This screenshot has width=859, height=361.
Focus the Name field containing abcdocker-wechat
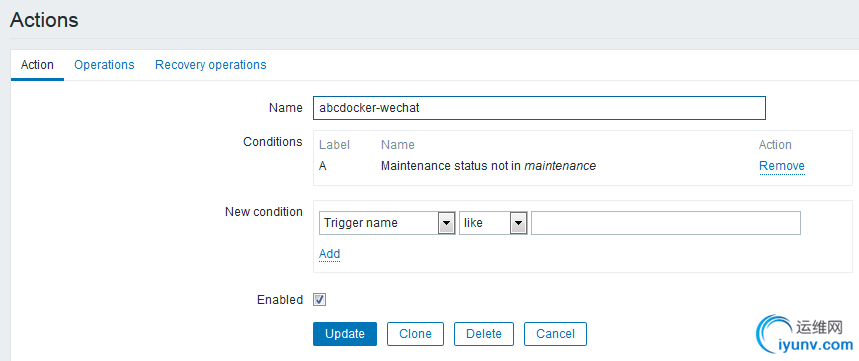[539, 108]
